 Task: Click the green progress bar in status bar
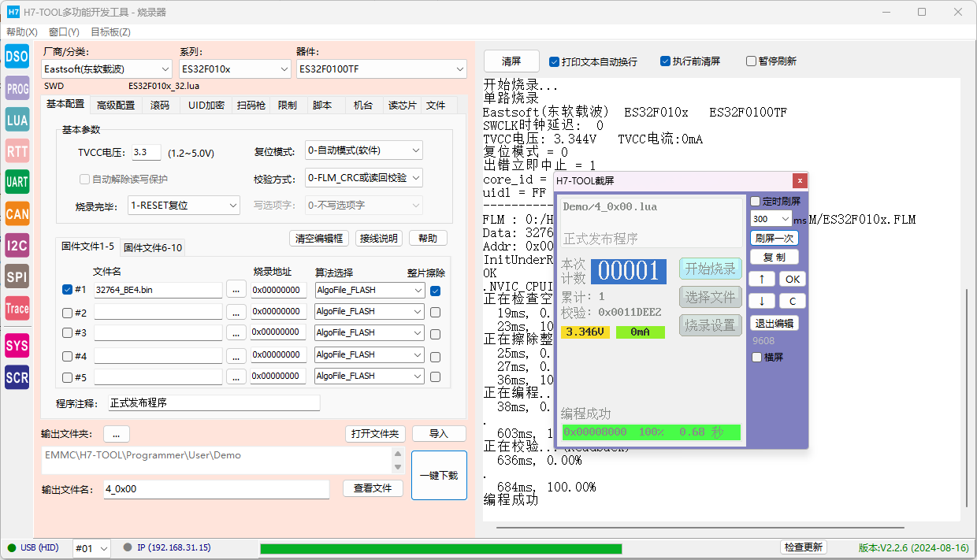pos(440,548)
